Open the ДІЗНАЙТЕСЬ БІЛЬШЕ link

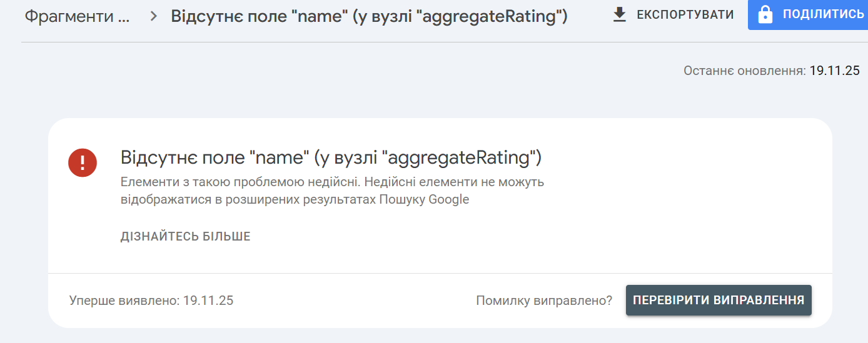coord(185,237)
